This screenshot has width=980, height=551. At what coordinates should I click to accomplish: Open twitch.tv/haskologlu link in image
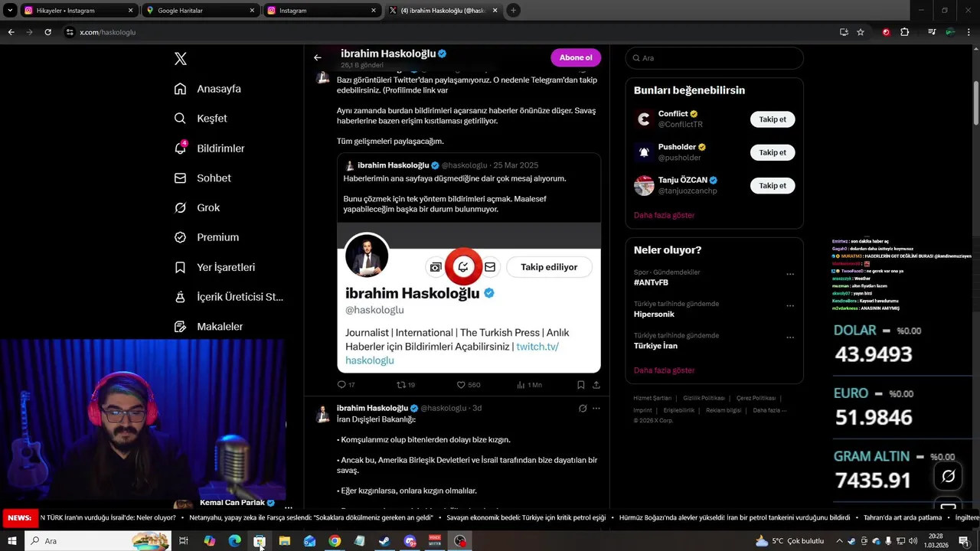click(452, 354)
